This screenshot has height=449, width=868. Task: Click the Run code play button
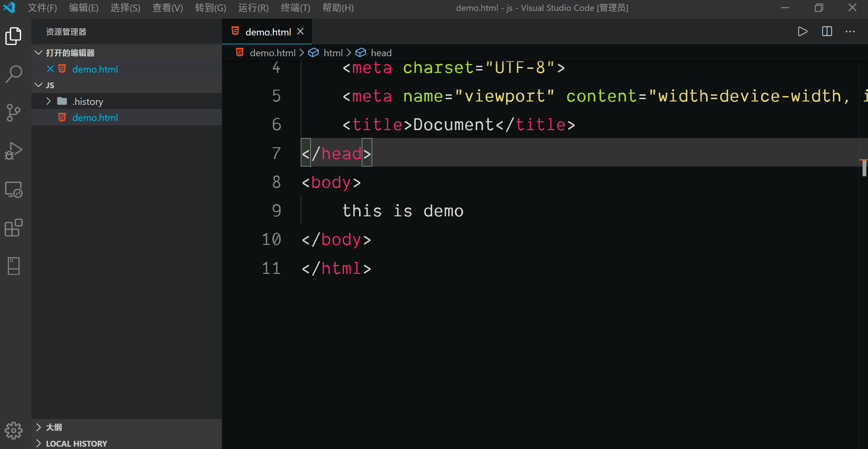point(803,32)
